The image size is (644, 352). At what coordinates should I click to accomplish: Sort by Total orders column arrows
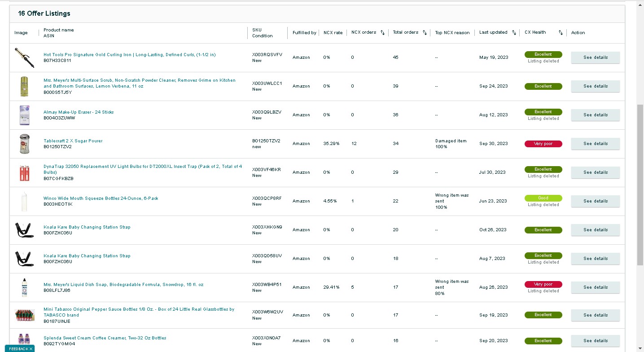point(425,33)
